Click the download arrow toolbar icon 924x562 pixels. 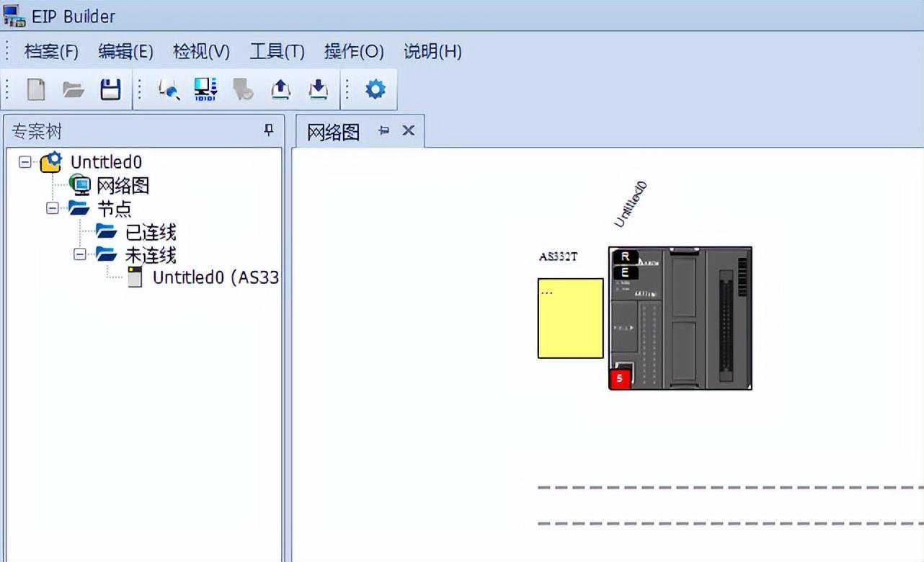click(x=318, y=89)
